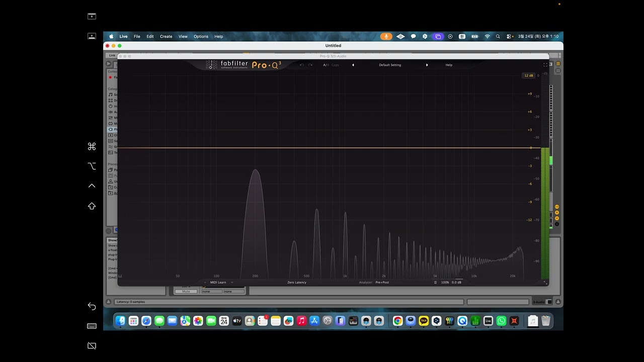Open Safari from the Dock
The height and width of the screenshot is (362, 644).
[x=146, y=321]
